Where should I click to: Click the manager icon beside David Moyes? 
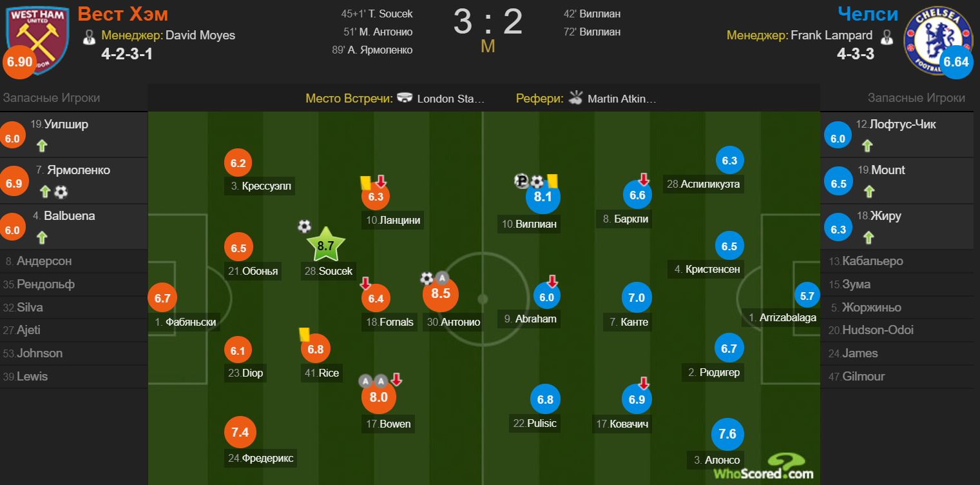click(x=90, y=37)
